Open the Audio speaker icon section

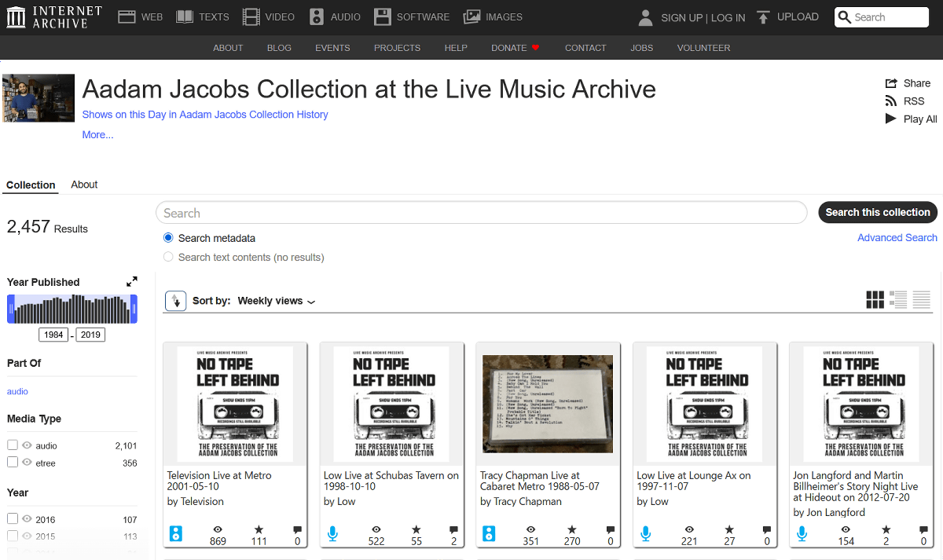click(x=317, y=16)
